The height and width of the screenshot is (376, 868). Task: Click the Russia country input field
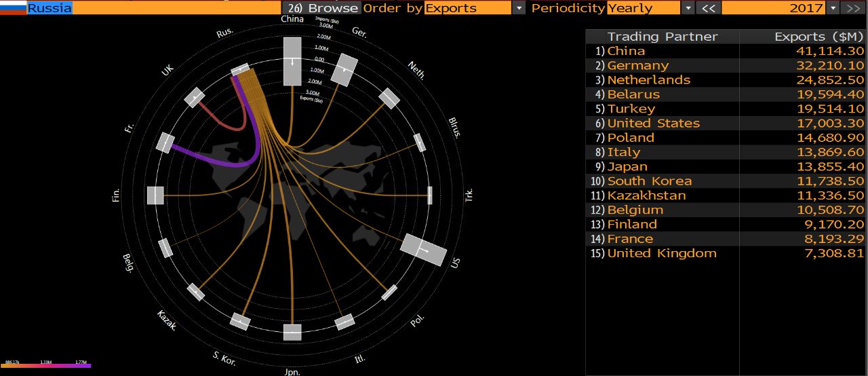154,8
